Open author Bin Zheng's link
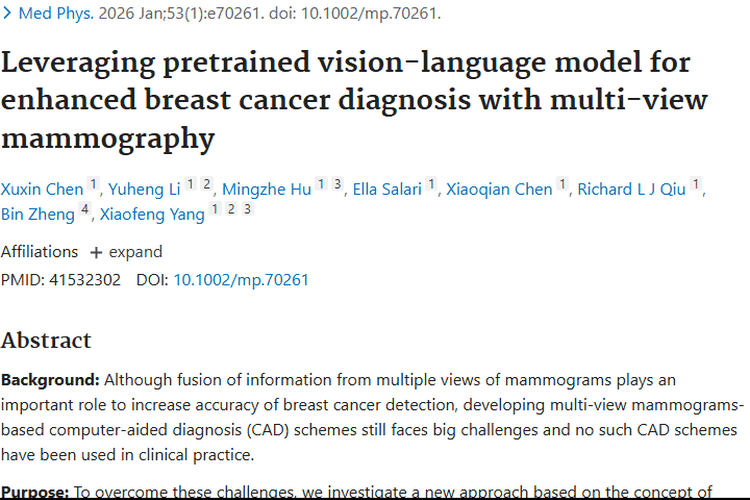The height and width of the screenshot is (500, 750). (37, 214)
